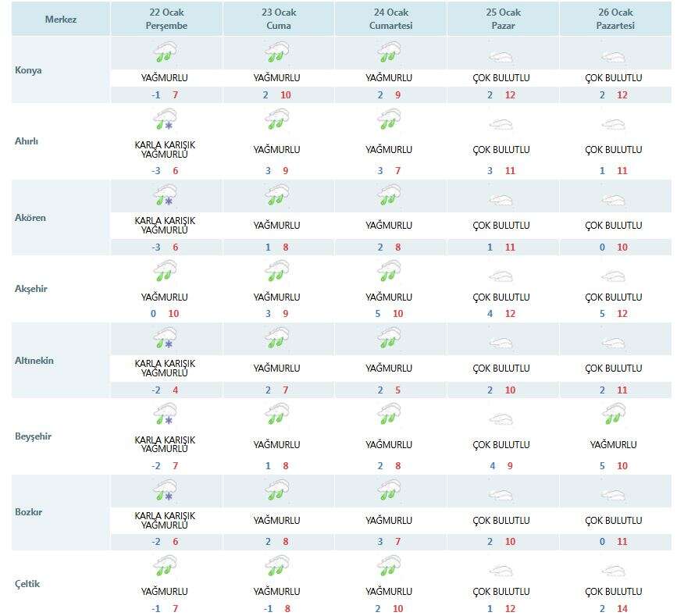Open the Akşehir district row label
Image resolution: width=684 pixels, height=616 pixels.
[x=32, y=289]
